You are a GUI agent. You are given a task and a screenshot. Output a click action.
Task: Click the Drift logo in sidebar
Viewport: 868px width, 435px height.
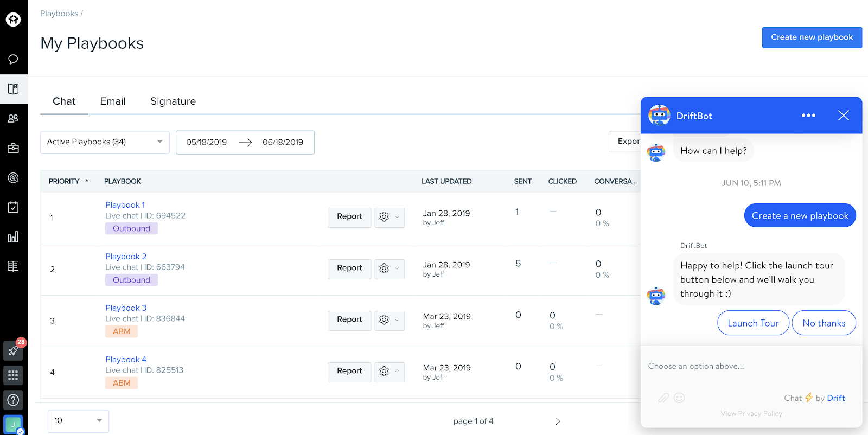coord(14,20)
